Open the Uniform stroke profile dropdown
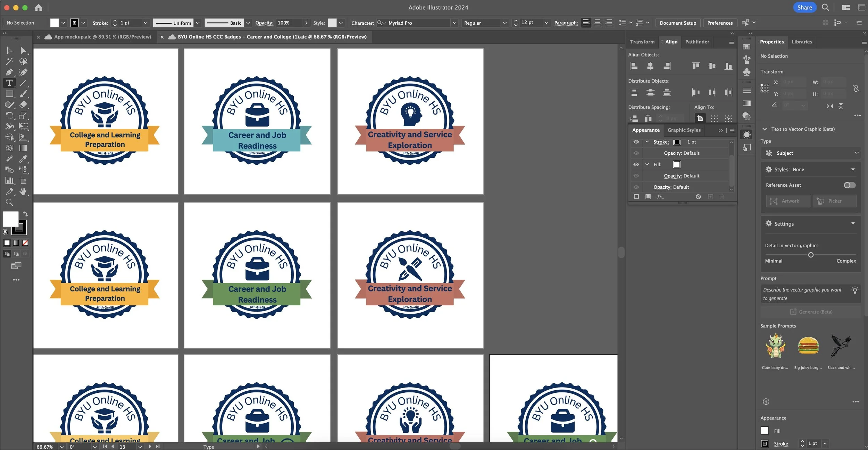Image resolution: width=868 pixels, height=450 pixels. click(198, 23)
